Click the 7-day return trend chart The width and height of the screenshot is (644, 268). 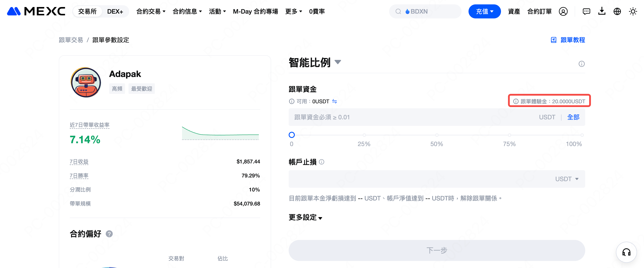tap(220, 133)
